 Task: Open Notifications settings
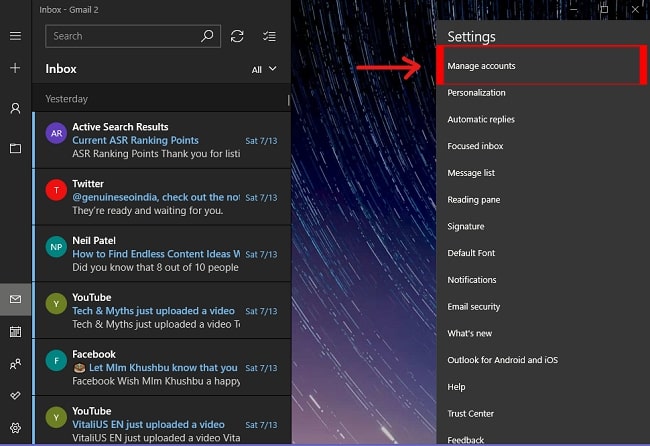472,280
